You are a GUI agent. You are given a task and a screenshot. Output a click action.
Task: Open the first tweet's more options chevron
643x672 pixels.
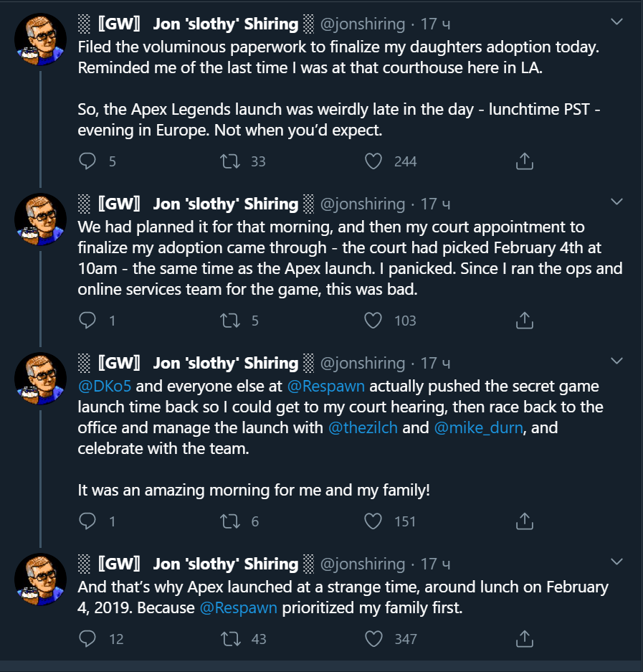click(x=616, y=23)
